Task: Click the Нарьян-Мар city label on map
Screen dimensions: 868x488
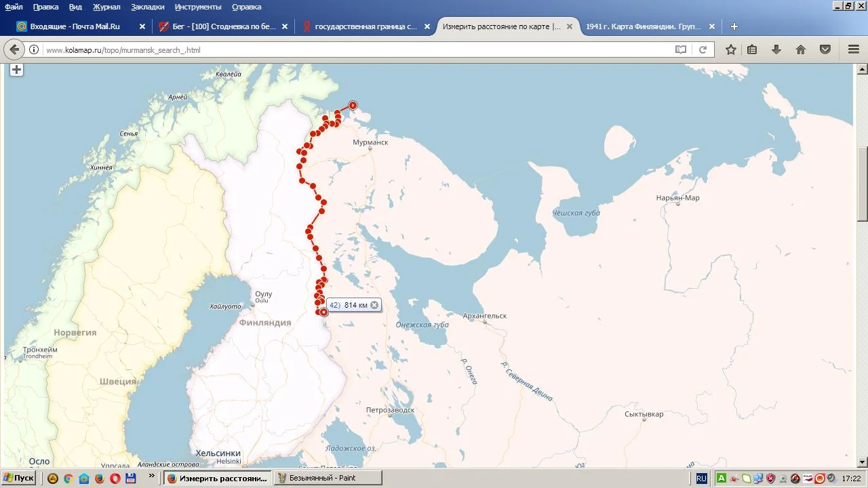Action: (677, 198)
